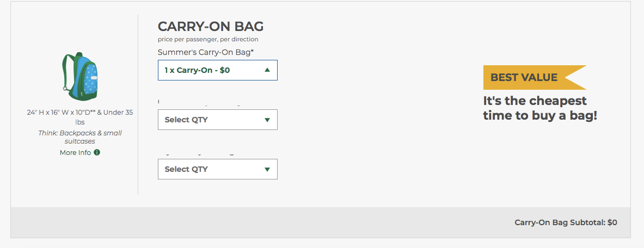Click the green info circle icon

click(x=97, y=152)
